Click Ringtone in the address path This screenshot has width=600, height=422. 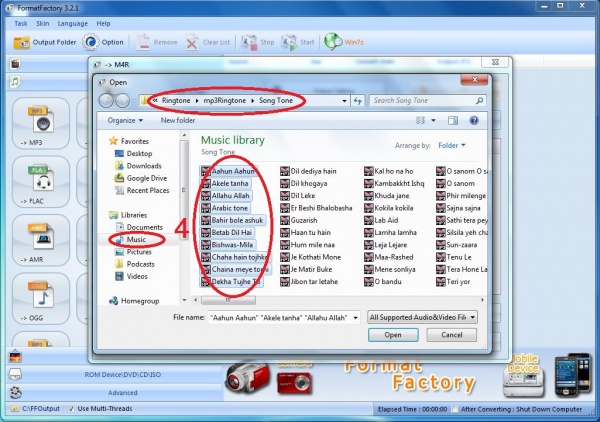pos(176,101)
